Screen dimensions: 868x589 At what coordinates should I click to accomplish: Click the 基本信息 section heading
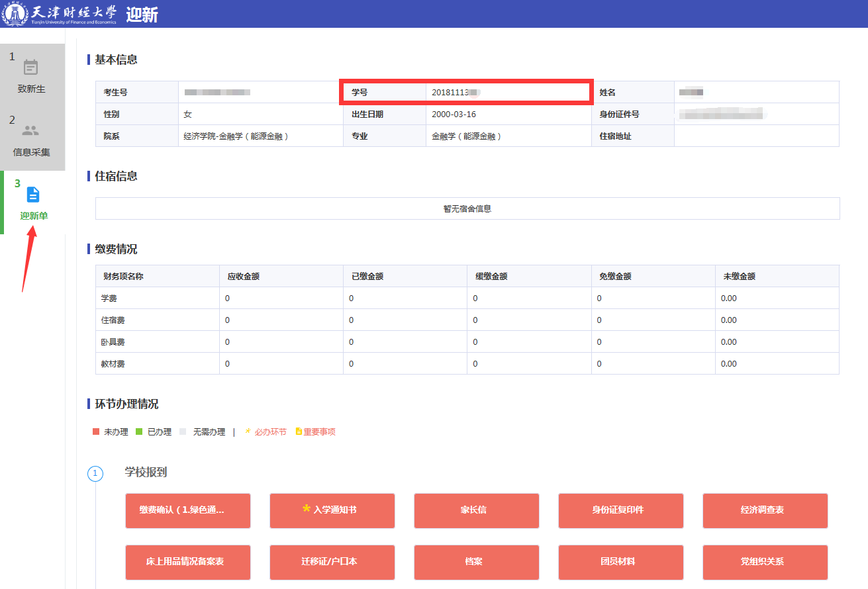click(x=117, y=60)
